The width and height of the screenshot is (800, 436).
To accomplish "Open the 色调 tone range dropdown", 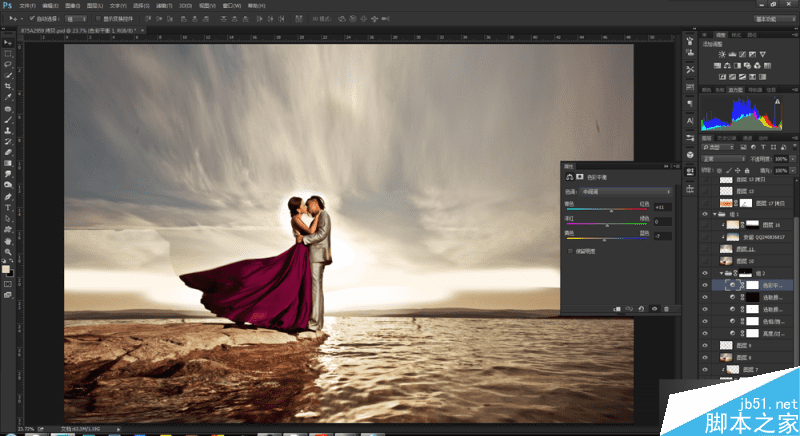I will click(x=625, y=190).
